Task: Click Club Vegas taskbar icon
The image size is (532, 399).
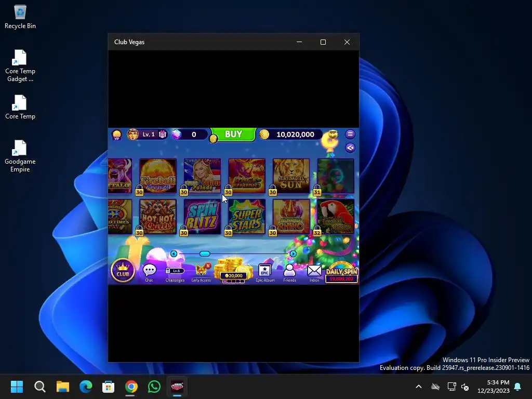Action: (177, 387)
